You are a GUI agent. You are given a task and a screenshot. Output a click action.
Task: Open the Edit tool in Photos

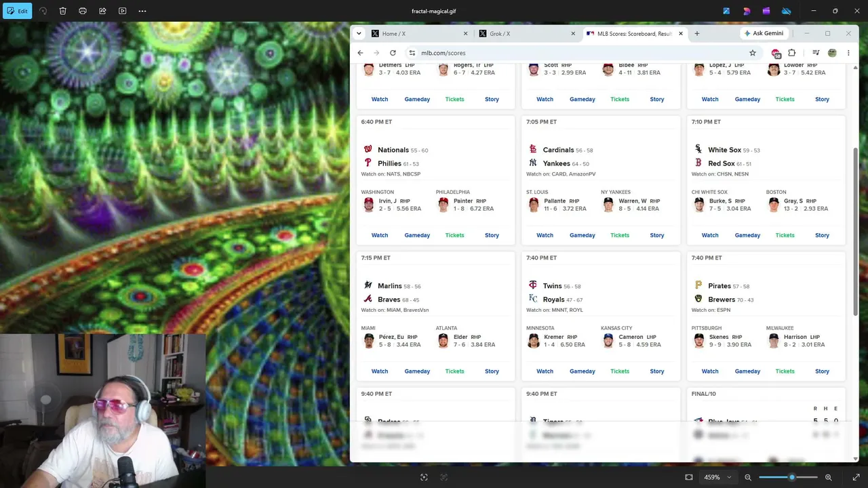point(17,11)
